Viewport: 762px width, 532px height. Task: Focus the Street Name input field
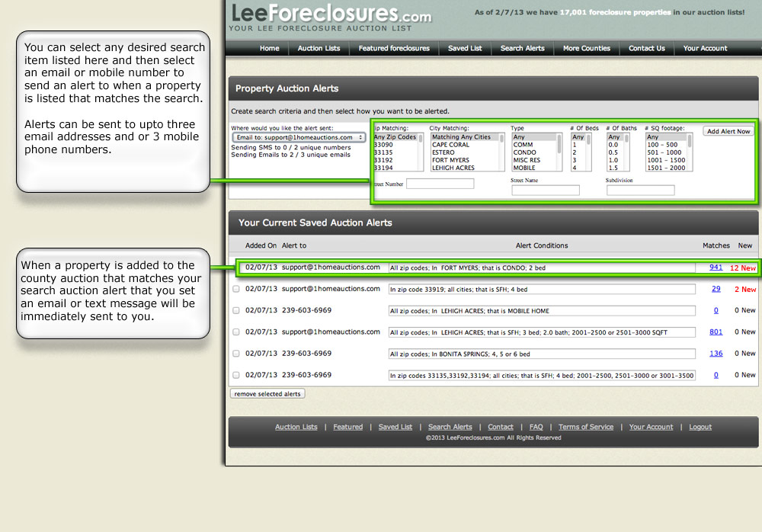point(546,190)
